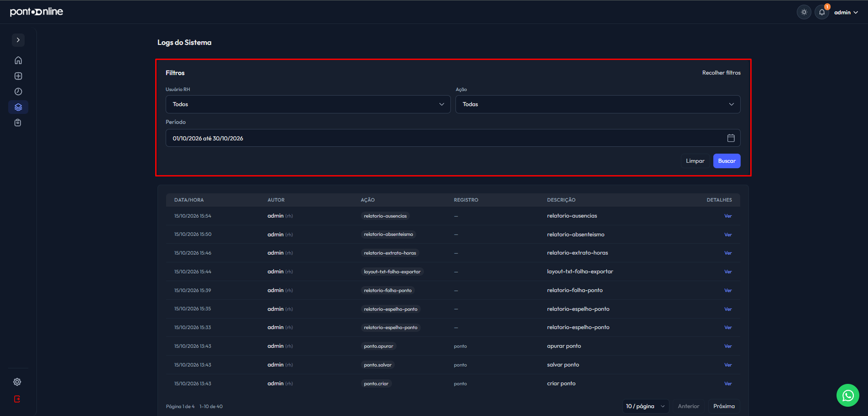Screen dimensions: 868x416
Task: Expand the sidebar with the chevron arrow
Action: 18,40
